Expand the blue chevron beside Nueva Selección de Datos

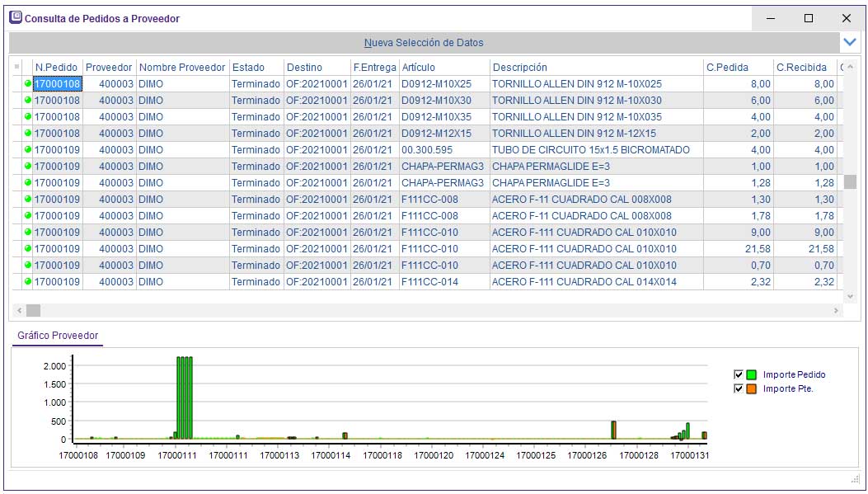coord(850,41)
